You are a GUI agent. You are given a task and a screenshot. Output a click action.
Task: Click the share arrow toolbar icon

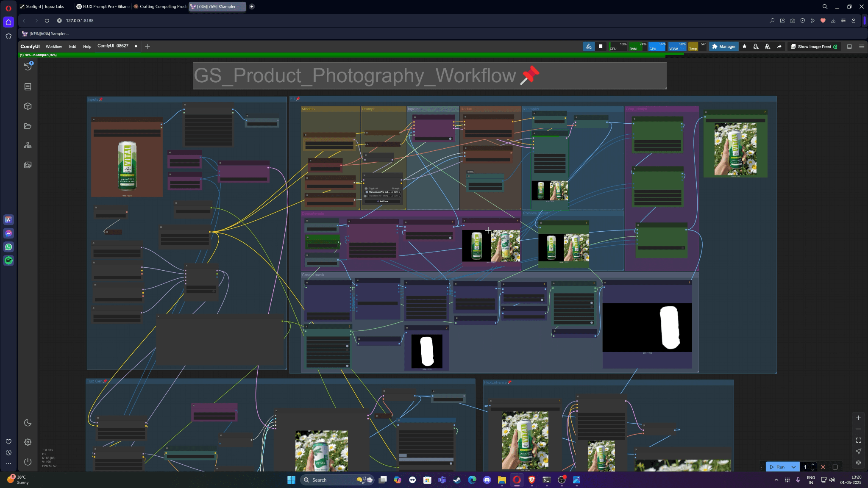(x=779, y=47)
